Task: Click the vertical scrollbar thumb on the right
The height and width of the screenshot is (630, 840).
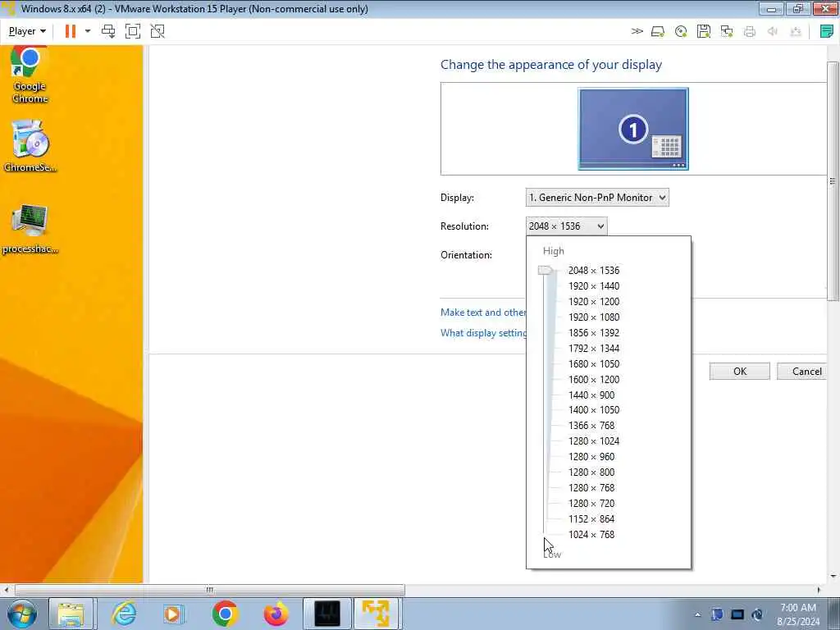Action: tap(833, 181)
